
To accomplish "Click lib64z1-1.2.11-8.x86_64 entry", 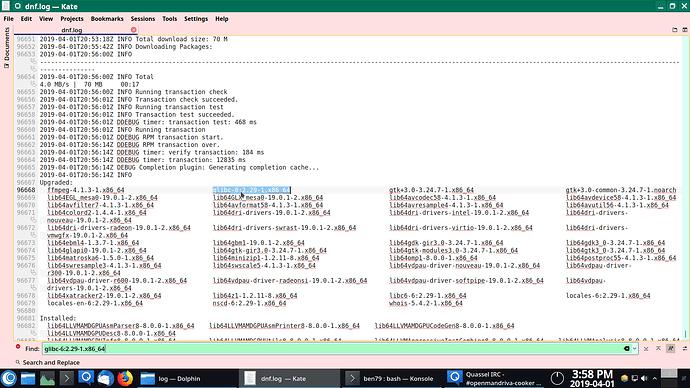I will click(255, 296).
